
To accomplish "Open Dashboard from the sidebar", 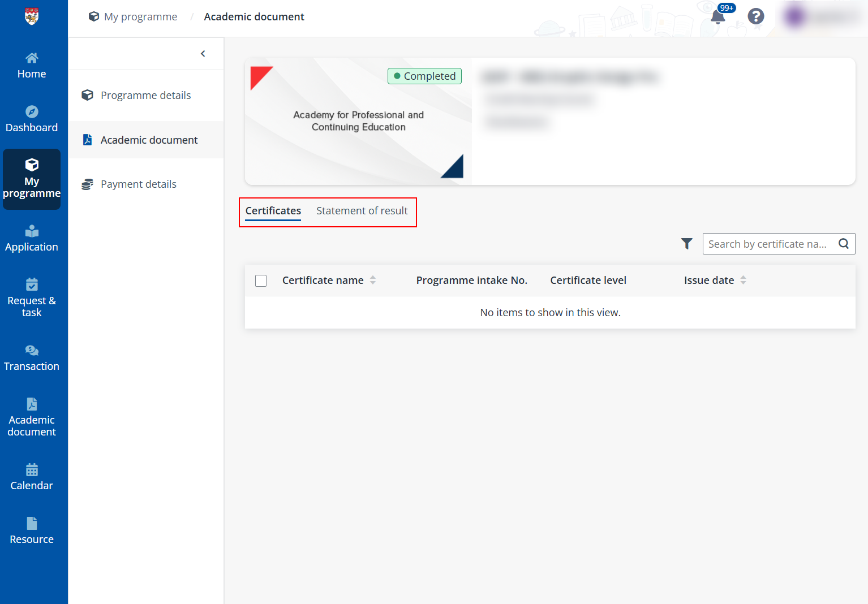I will point(32,119).
